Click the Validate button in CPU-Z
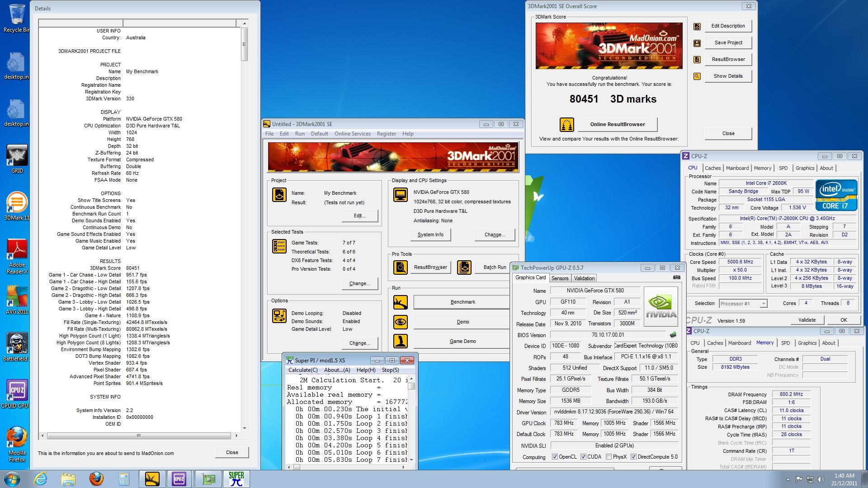This screenshot has width=868, height=488. (807, 320)
